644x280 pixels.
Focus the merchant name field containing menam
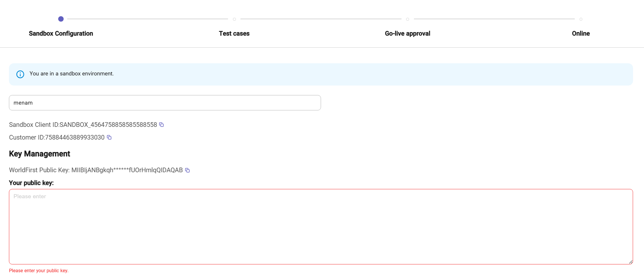click(x=165, y=103)
